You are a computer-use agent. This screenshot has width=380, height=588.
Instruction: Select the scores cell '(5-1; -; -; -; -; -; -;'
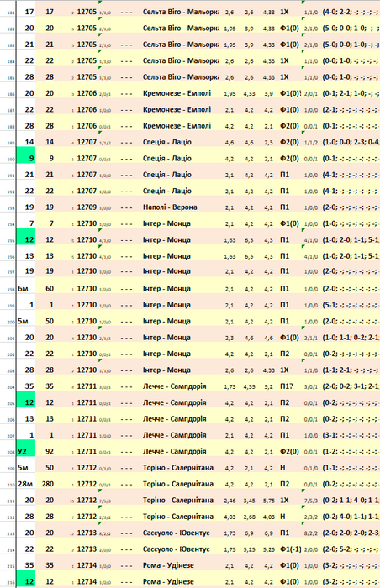(x=351, y=305)
